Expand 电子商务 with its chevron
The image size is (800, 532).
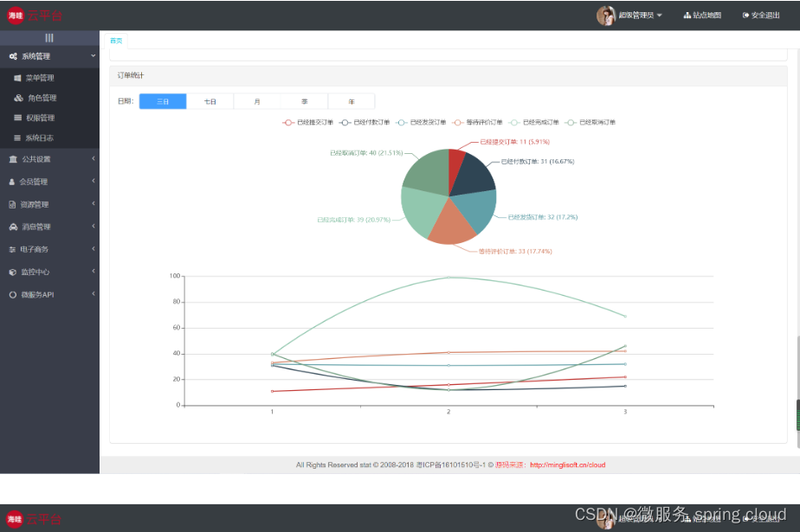coord(94,248)
